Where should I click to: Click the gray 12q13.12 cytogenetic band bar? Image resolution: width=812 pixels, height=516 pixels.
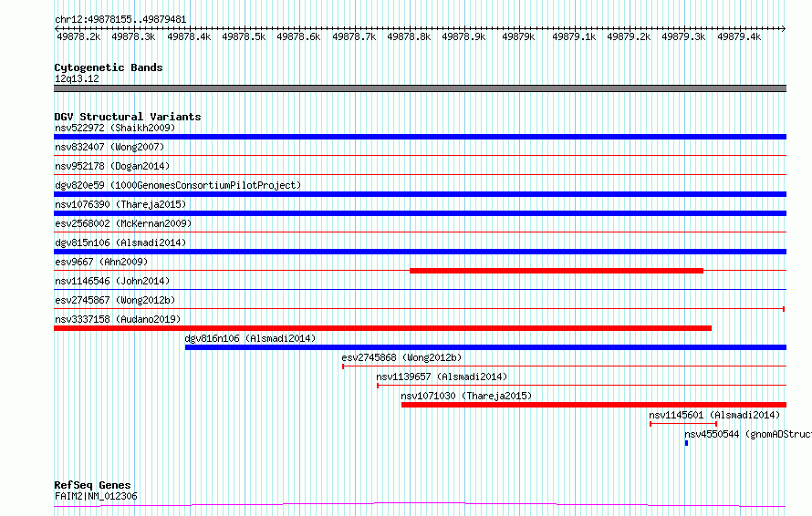[x=420, y=88]
